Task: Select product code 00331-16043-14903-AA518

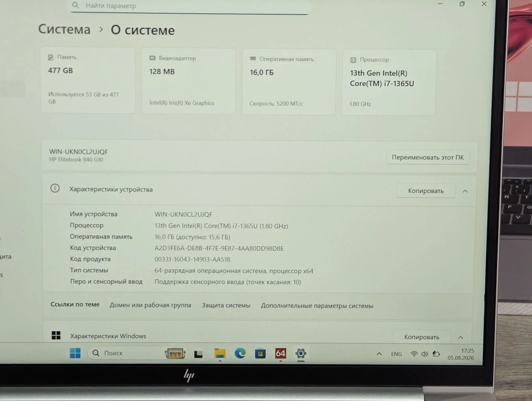Action: pos(192,260)
